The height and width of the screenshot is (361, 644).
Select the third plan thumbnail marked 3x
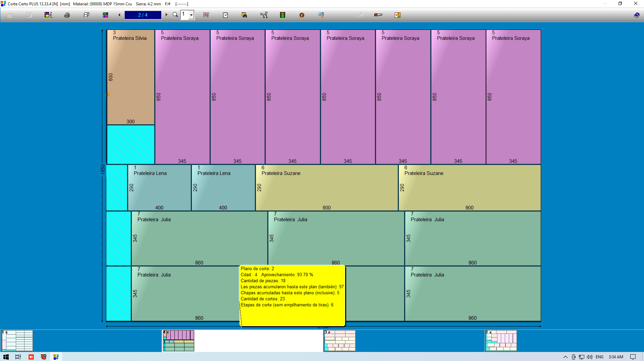[339, 341]
